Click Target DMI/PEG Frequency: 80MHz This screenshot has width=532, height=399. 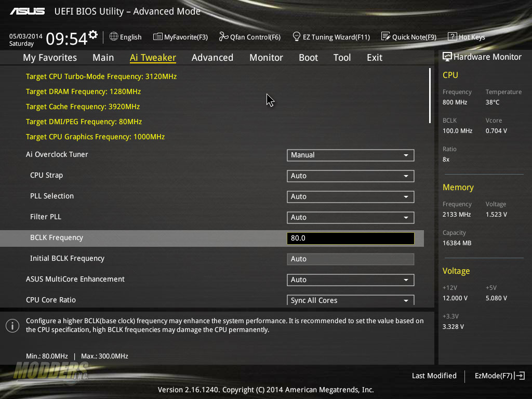click(84, 122)
